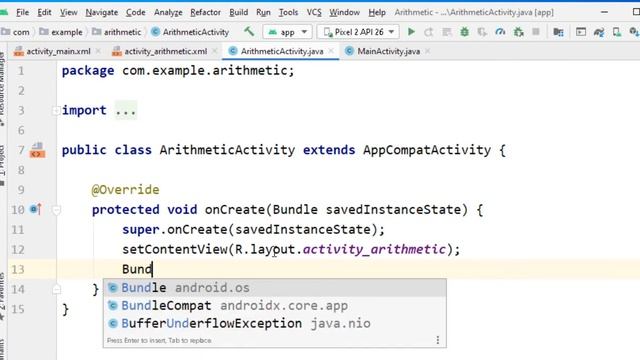
Task: Expand the folded import statements
Action: pos(56,111)
